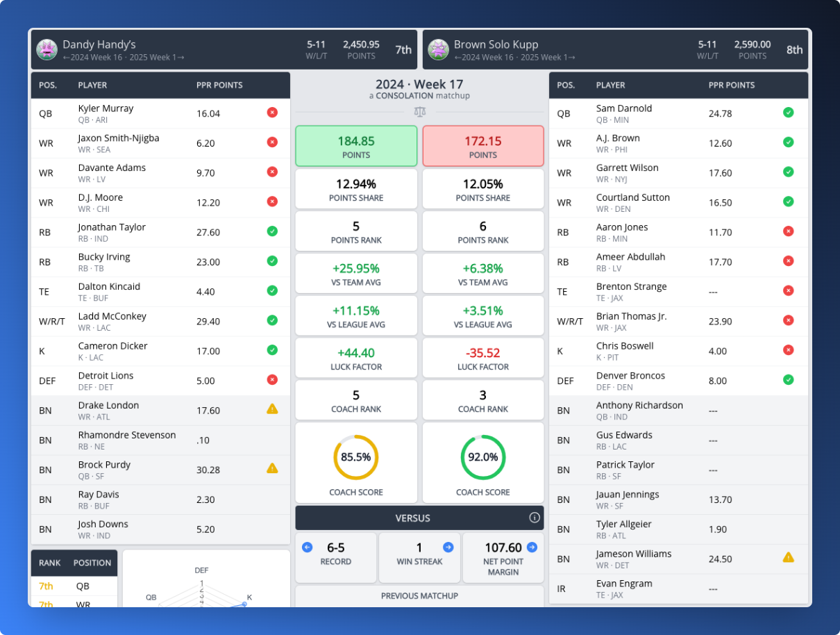This screenshot has width=840, height=635.
Task: Click the balance scale icon under Week 17
Action: [419, 111]
